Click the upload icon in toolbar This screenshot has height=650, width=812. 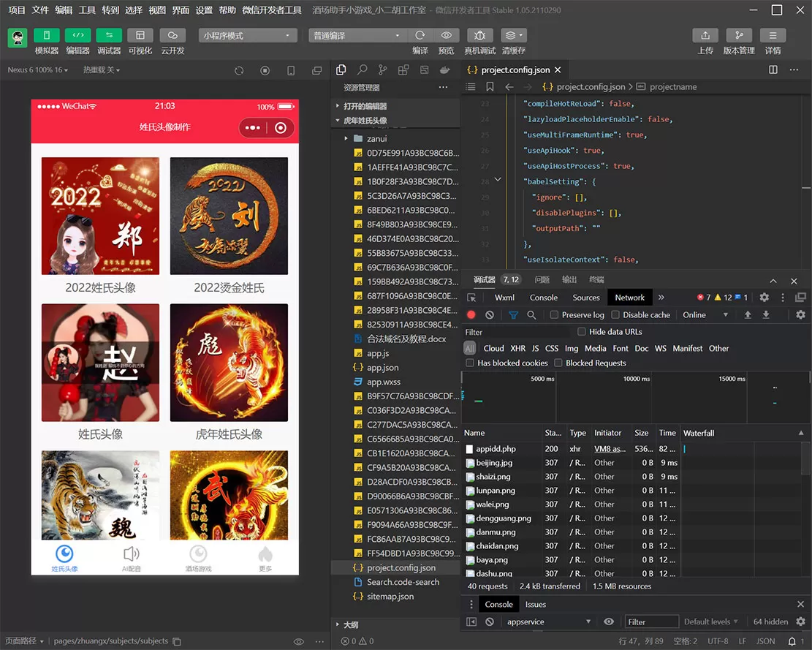[x=705, y=35]
